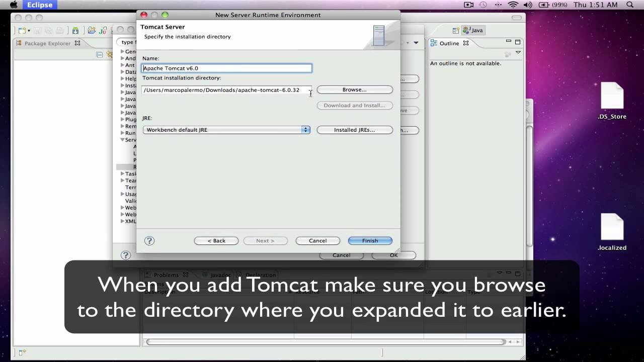Open the Apple menu
Image resolution: width=644 pixels, height=362 pixels.
pos(14,5)
